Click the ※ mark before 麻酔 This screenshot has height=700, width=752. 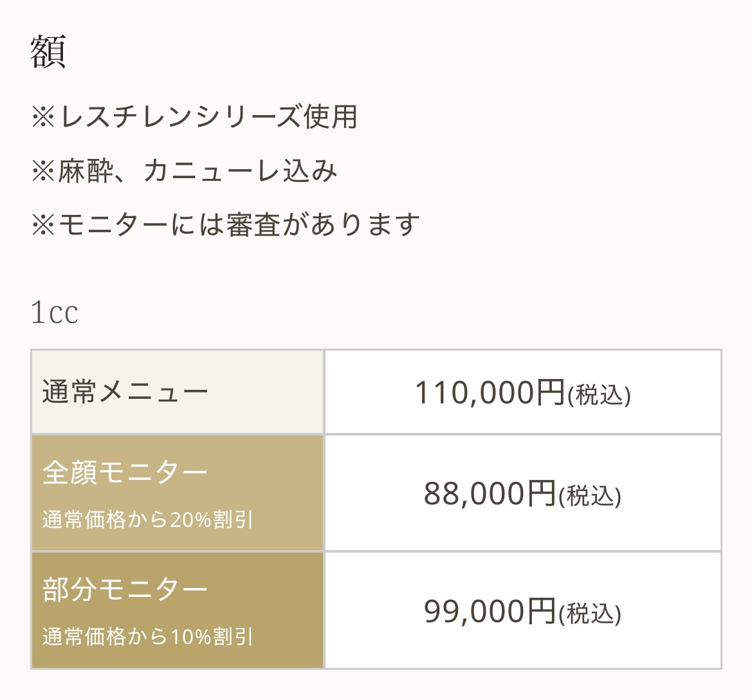[x=43, y=171]
